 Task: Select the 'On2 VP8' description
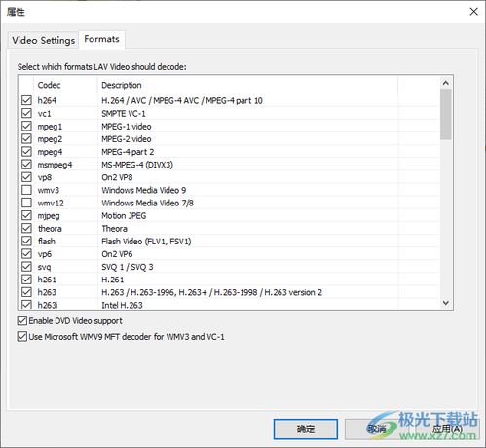click(117, 177)
